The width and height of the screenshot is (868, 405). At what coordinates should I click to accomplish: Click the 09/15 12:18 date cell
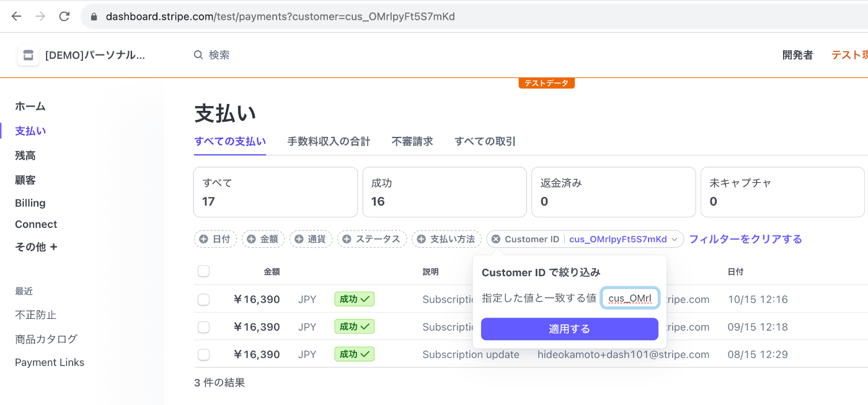click(x=758, y=327)
